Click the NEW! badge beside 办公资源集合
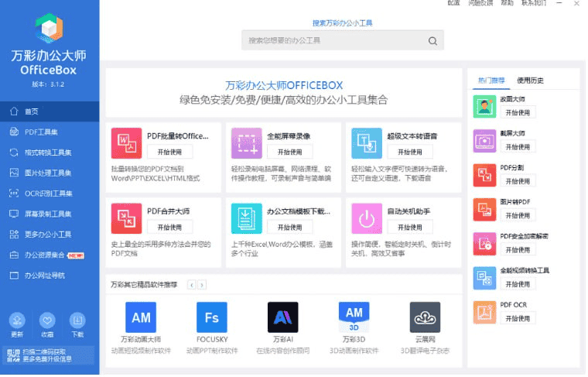Screen dimensions: 588x377 (77, 256)
